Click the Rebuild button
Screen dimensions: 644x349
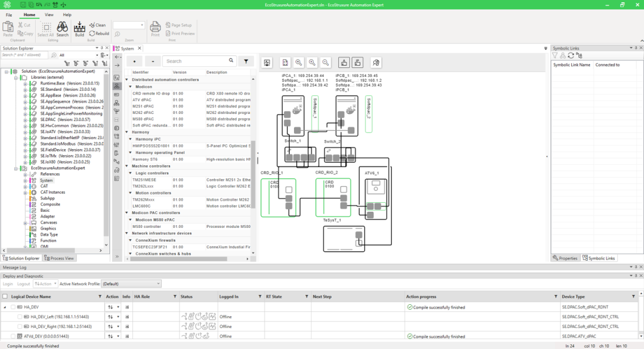click(x=99, y=34)
